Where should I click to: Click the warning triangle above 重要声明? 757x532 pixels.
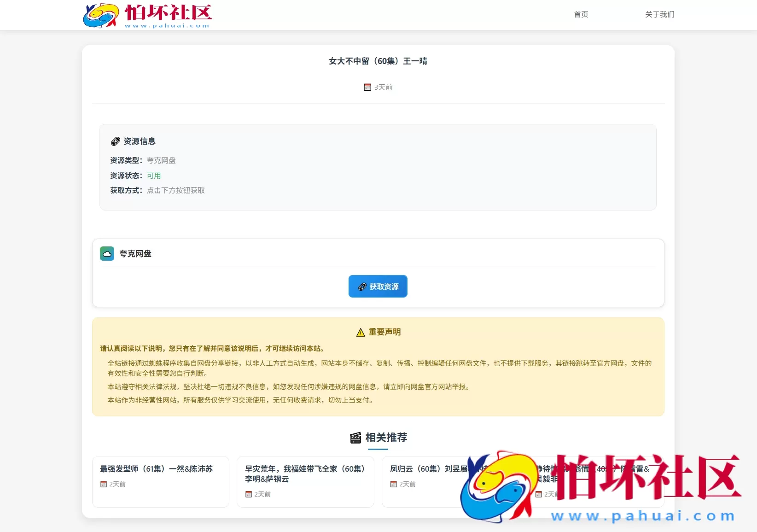pos(360,332)
